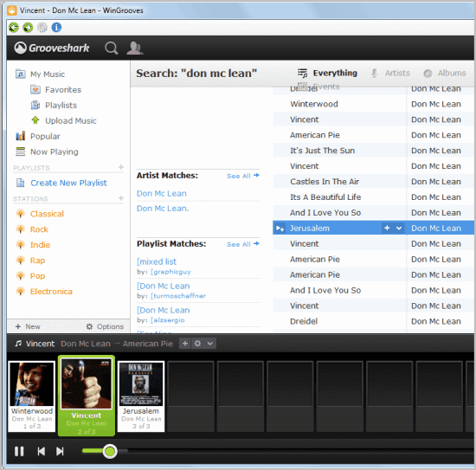Go to previous track in player

coord(42,452)
